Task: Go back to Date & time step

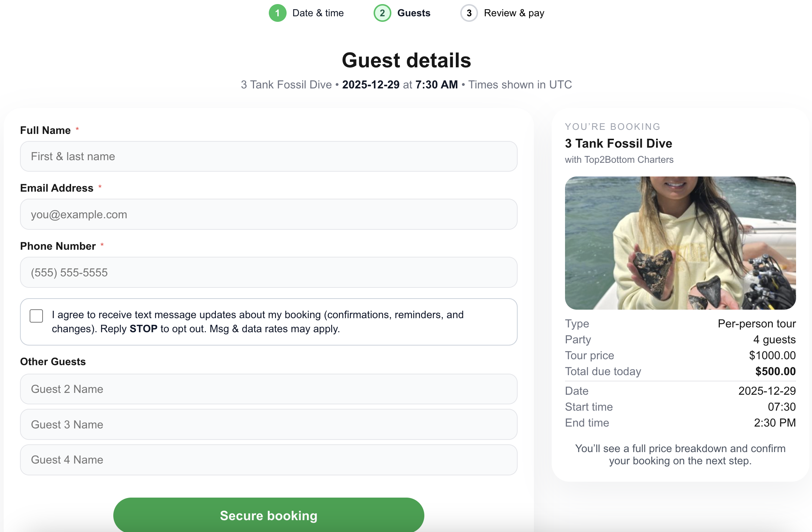Action: [318, 13]
